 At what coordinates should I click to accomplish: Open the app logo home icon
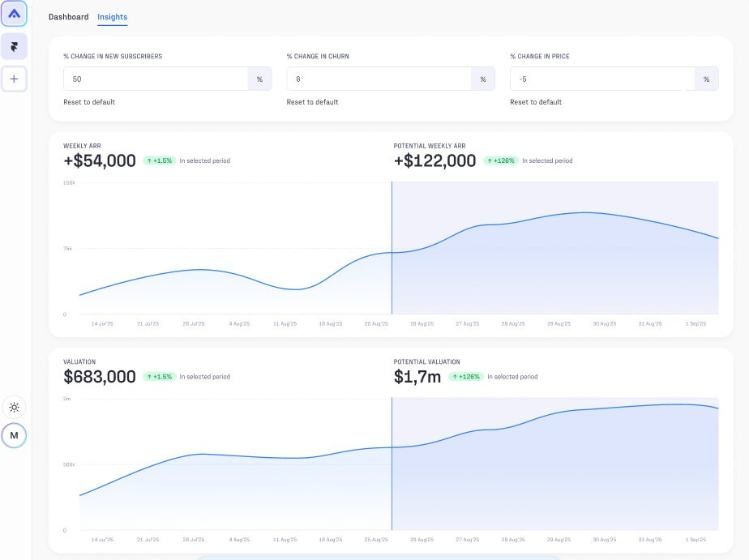(14, 14)
